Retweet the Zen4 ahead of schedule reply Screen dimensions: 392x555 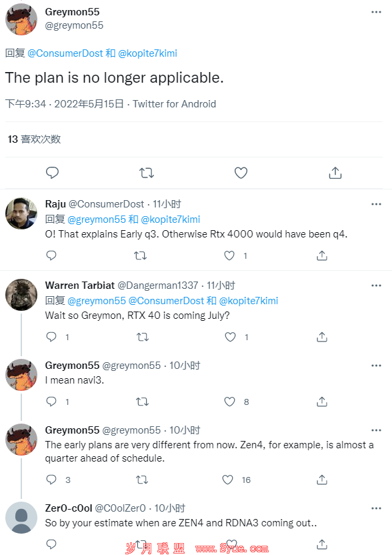point(142,480)
